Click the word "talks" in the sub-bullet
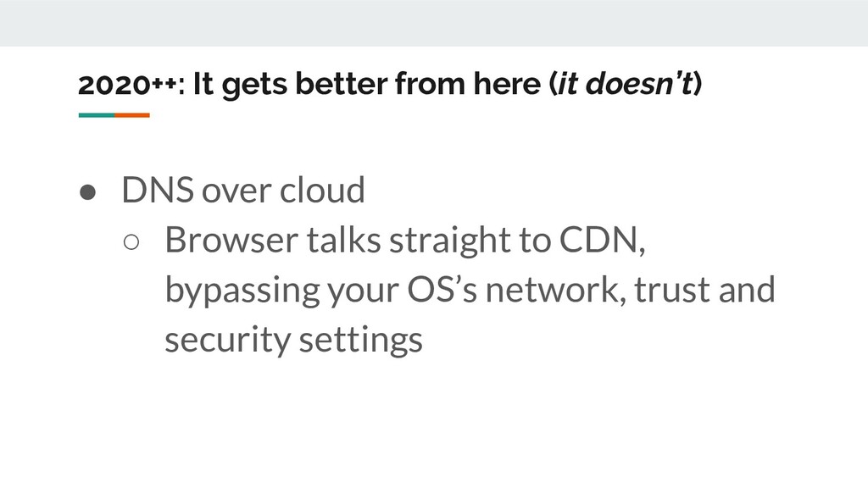The height and width of the screenshot is (488, 868). tap(344, 240)
